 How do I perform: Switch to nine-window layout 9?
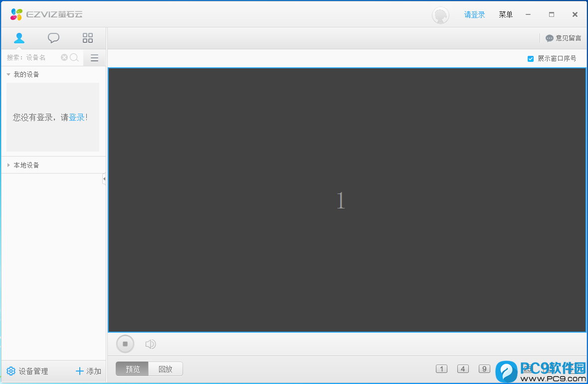[x=484, y=369]
